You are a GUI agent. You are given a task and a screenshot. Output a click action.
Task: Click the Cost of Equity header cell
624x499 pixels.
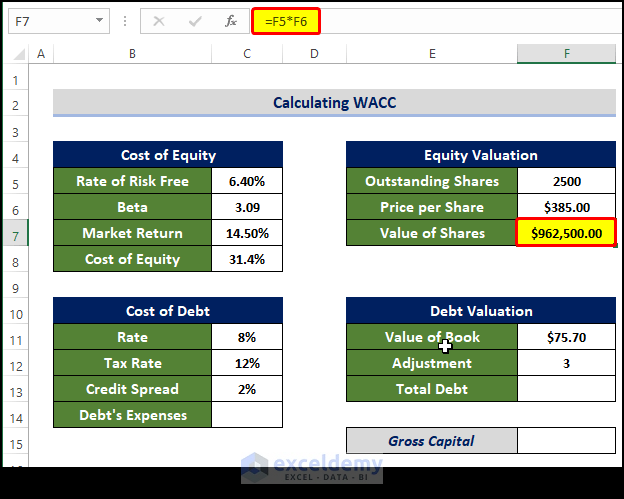coord(168,155)
